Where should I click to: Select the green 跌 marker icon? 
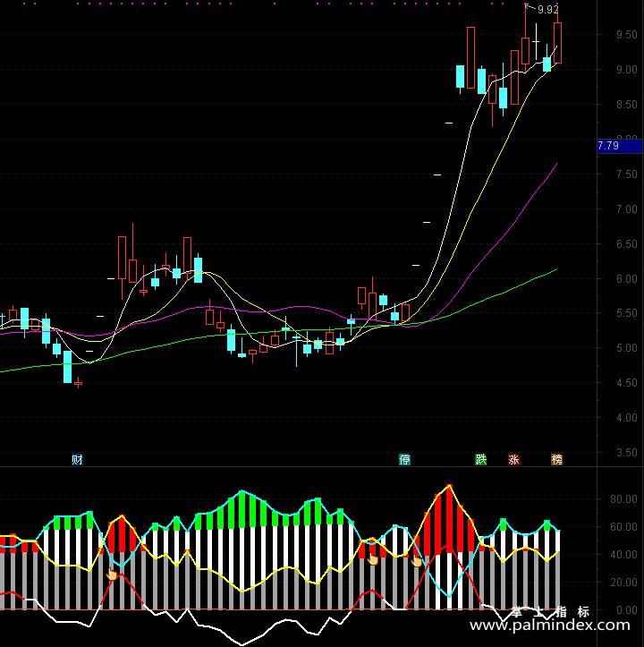480,459
